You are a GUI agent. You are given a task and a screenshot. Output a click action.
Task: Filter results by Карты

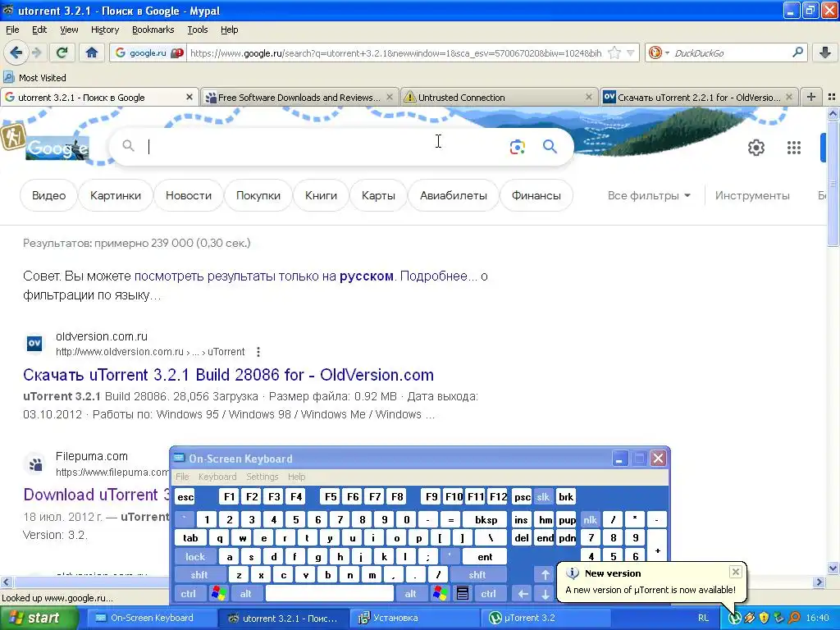pos(378,195)
